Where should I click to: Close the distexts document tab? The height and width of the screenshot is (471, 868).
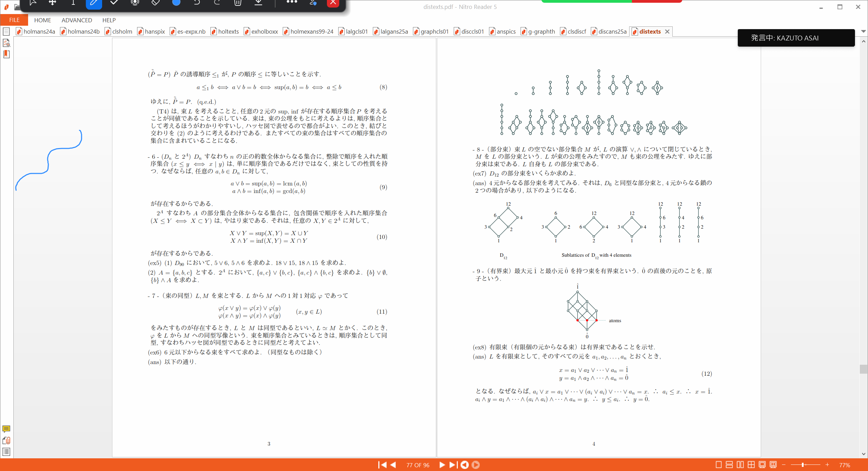pyautogui.click(x=667, y=32)
